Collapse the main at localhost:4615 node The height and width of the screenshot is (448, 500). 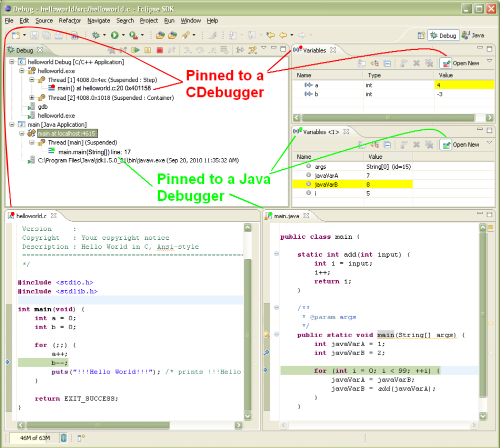click(x=21, y=133)
